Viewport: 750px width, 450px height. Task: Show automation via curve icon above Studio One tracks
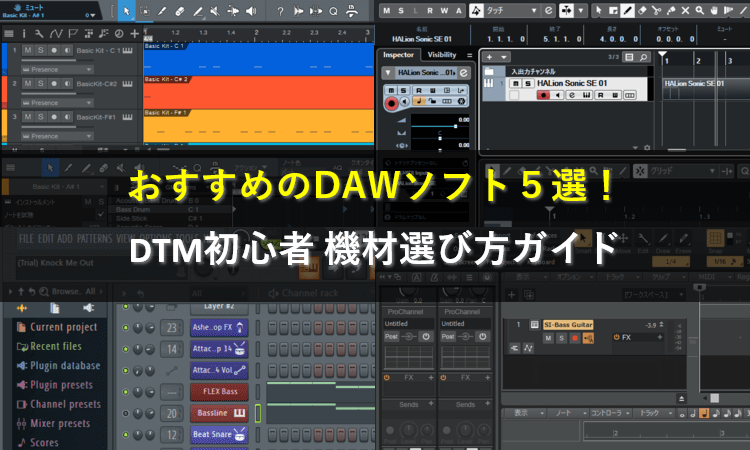(56, 33)
